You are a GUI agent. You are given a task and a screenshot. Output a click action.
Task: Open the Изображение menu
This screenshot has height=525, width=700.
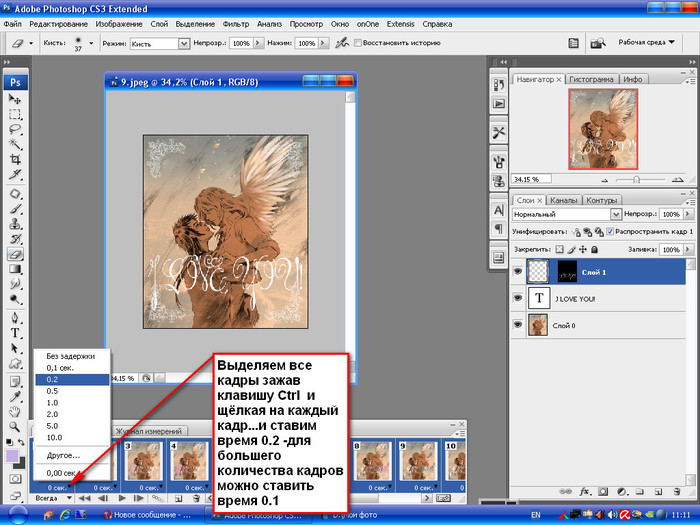tap(119, 24)
